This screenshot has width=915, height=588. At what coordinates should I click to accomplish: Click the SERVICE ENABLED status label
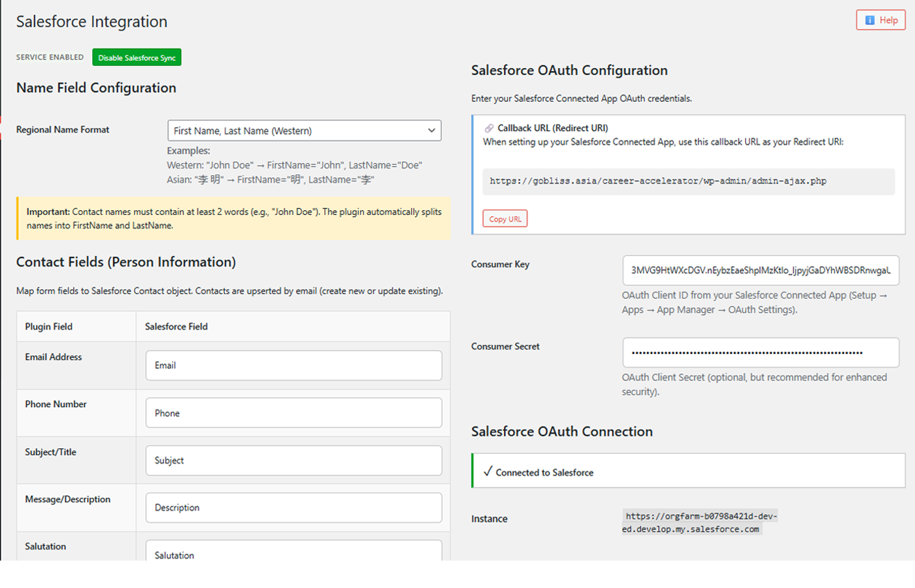50,57
